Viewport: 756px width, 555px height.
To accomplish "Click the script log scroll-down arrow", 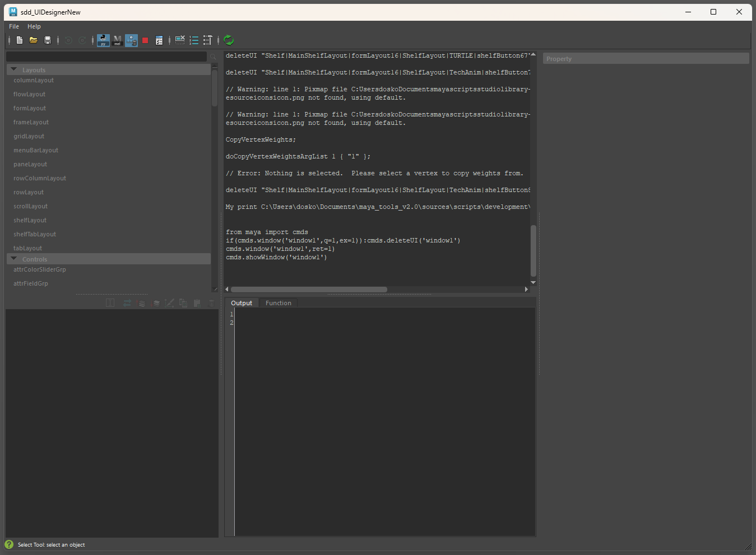I will (x=533, y=283).
